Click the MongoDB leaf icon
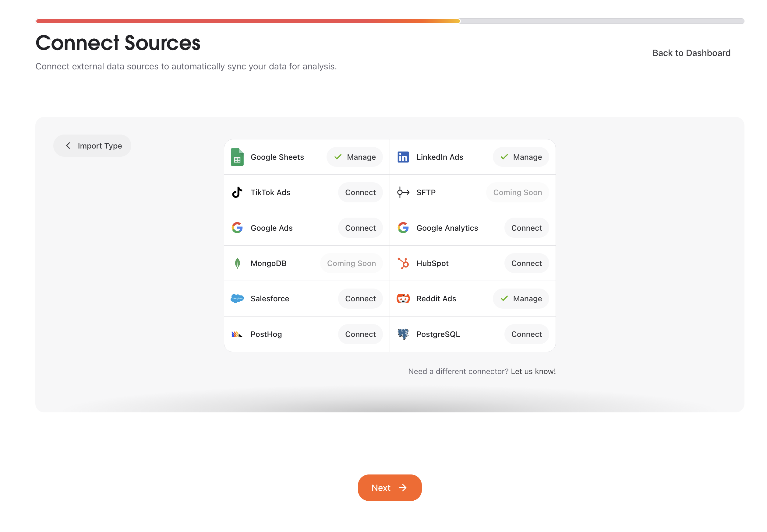Viewport: 767px width, 532px height. [237, 263]
